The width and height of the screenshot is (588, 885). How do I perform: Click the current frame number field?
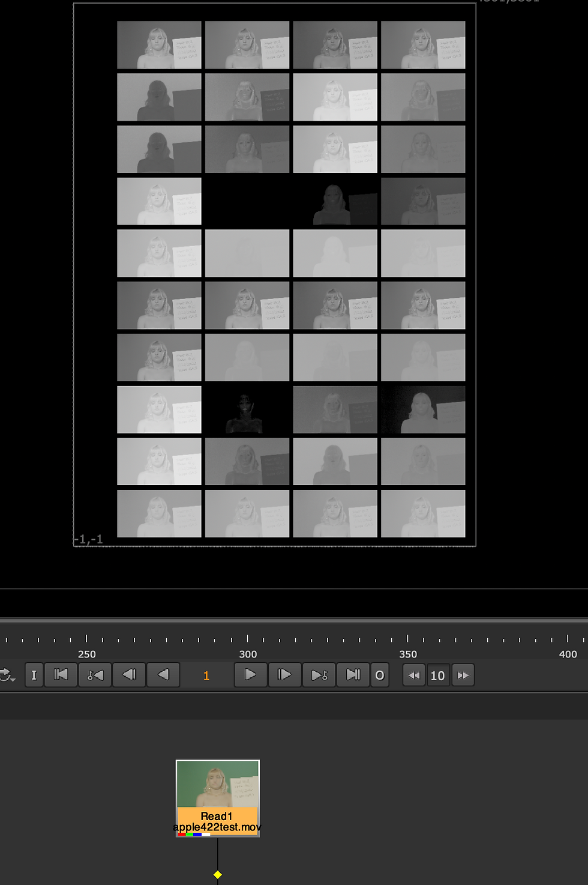tap(206, 675)
